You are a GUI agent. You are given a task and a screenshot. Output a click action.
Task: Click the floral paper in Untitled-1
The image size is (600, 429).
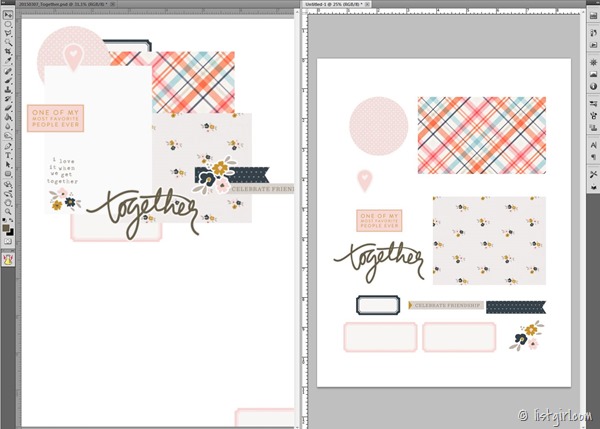pos(489,241)
